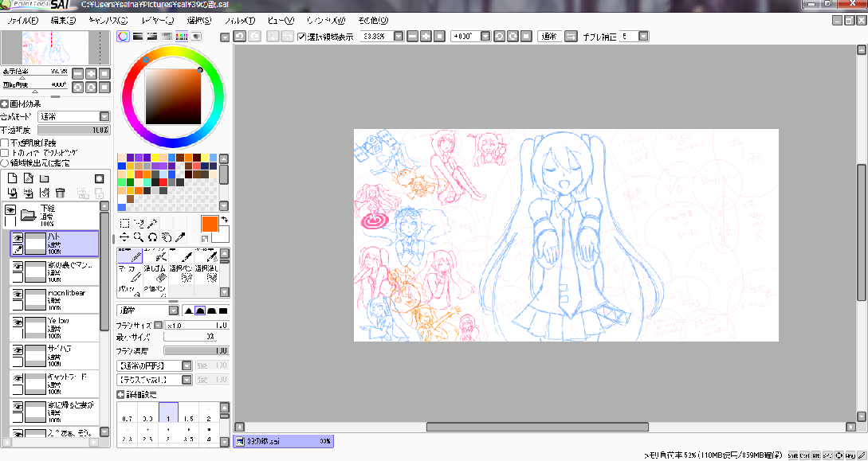Open the フィルタ(T) menu

point(240,21)
